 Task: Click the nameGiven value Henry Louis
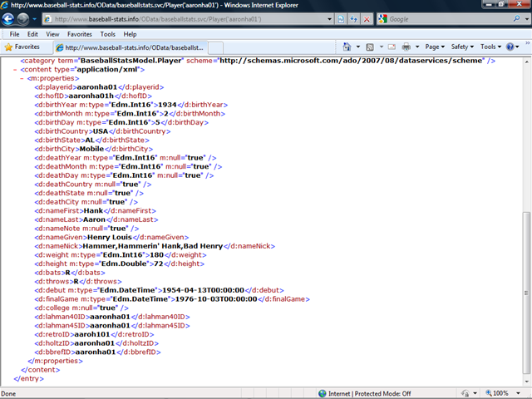coord(110,237)
